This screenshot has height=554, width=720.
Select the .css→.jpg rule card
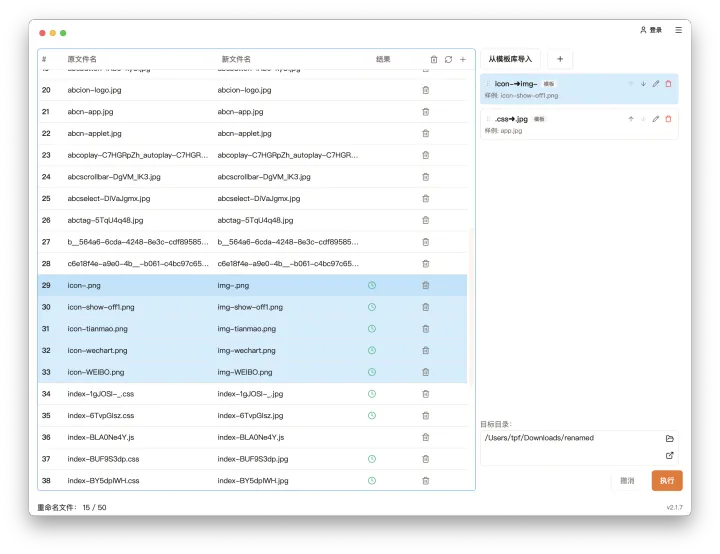point(579,124)
